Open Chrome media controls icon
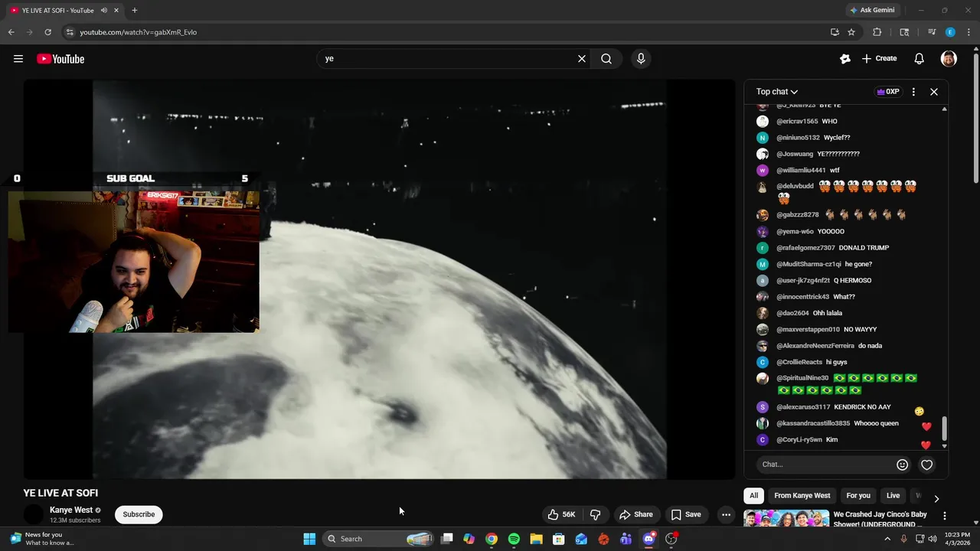This screenshot has width=980, height=551. (932, 32)
